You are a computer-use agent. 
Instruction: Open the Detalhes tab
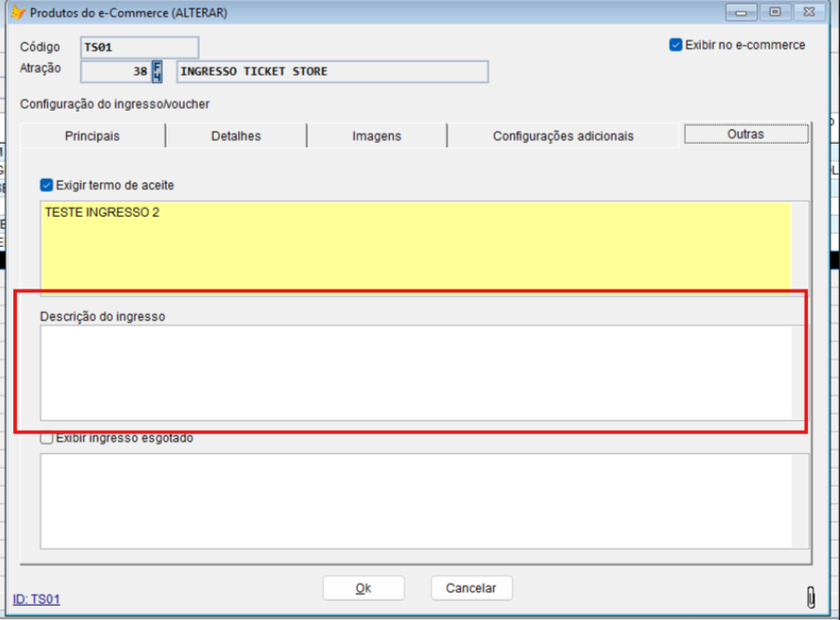[236, 136]
